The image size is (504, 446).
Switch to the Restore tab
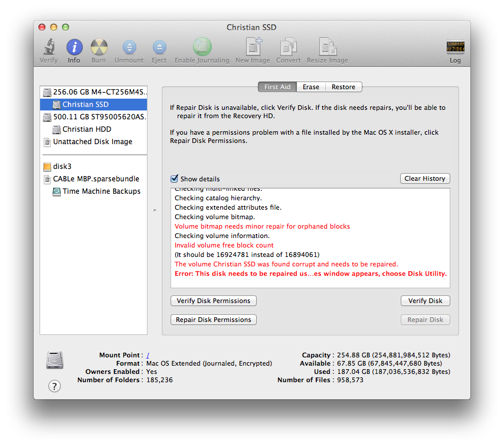(x=343, y=87)
